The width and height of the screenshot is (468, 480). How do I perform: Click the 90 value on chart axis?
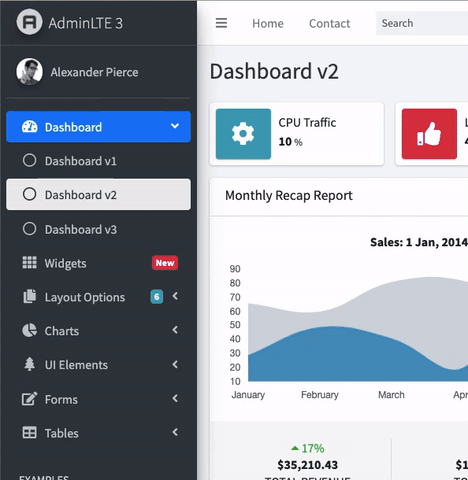click(235, 269)
